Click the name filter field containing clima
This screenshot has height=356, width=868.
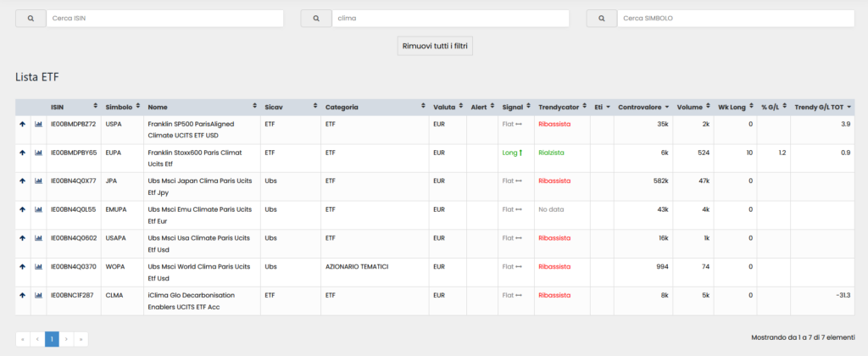449,18
